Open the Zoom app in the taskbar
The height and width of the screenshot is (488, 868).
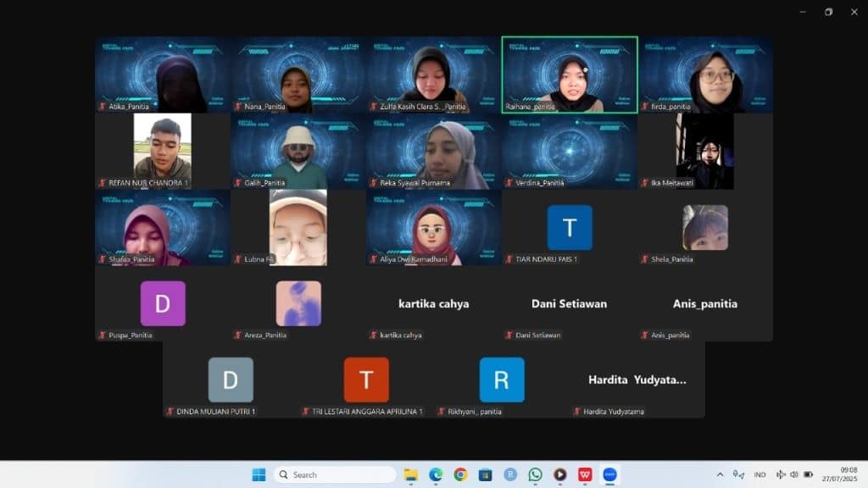click(609, 474)
